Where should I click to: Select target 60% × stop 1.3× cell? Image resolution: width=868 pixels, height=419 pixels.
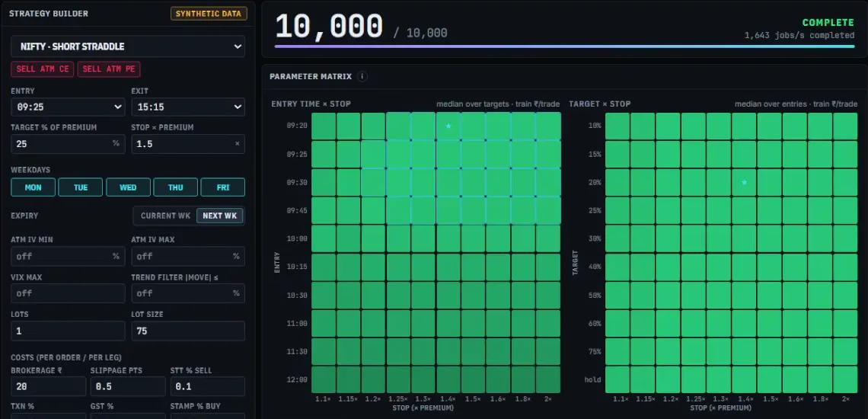(x=719, y=323)
